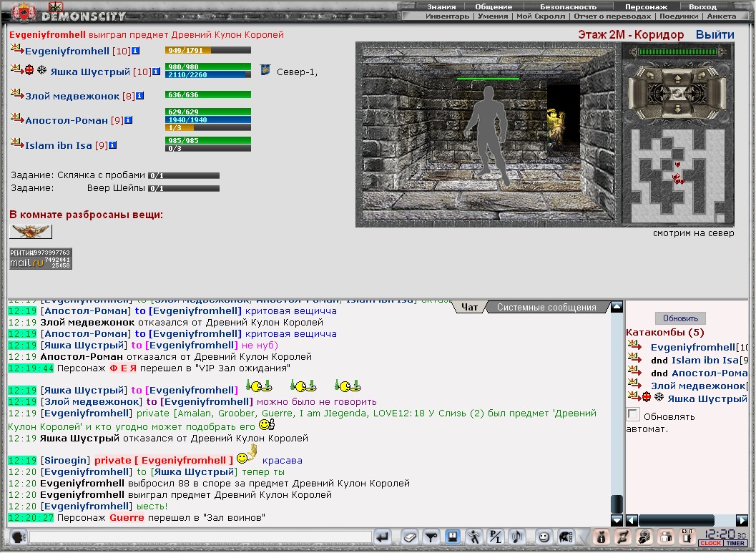The width and height of the screenshot is (756, 553).
Task: Click the eraser clear-chat icon
Action: click(x=409, y=537)
